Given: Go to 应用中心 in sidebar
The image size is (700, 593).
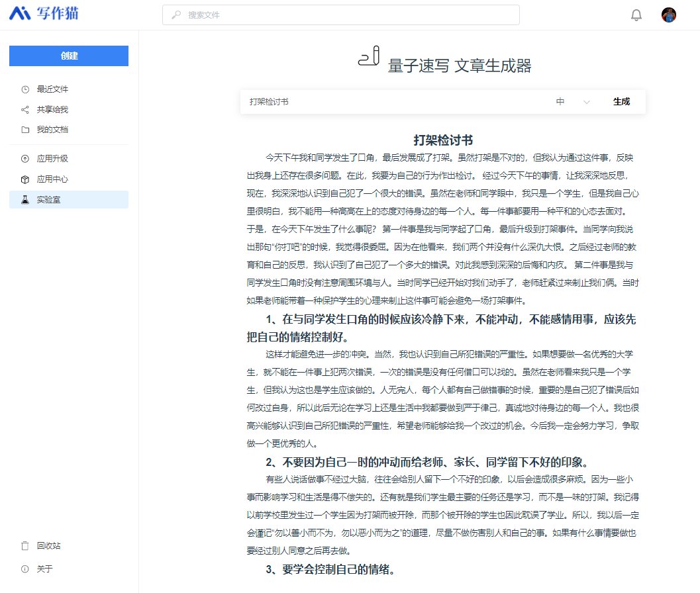Looking at the screenshot, I should (52, 179).
